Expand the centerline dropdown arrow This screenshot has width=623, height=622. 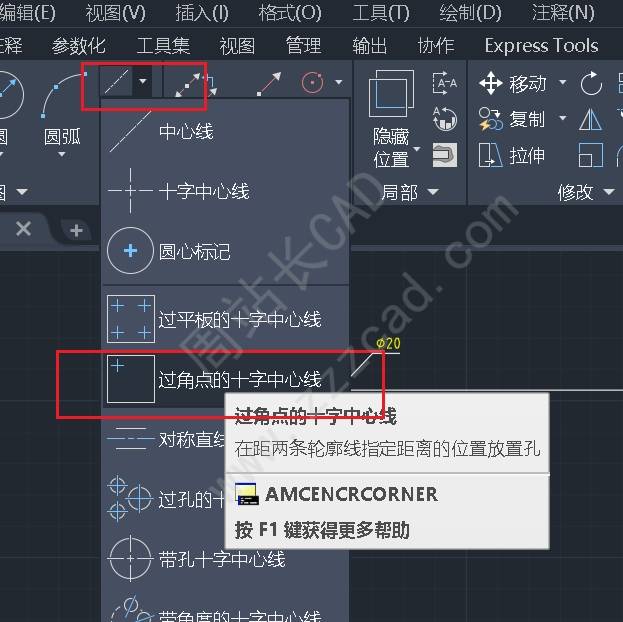(143, 82)
